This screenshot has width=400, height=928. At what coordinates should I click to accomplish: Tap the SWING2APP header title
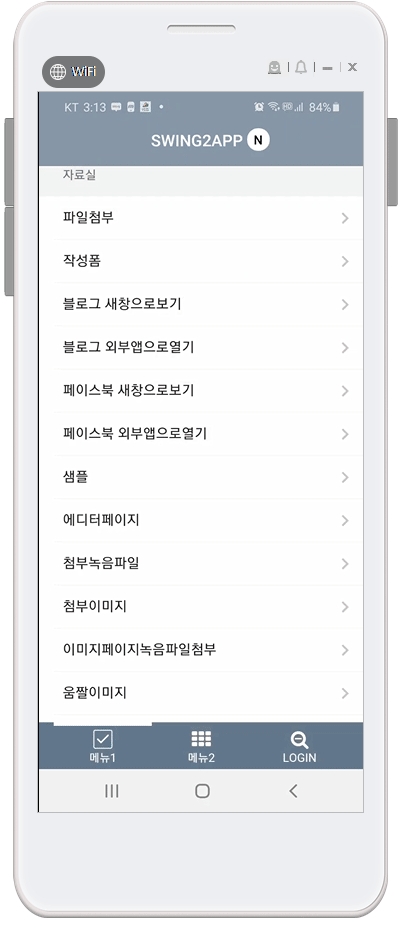197,141
